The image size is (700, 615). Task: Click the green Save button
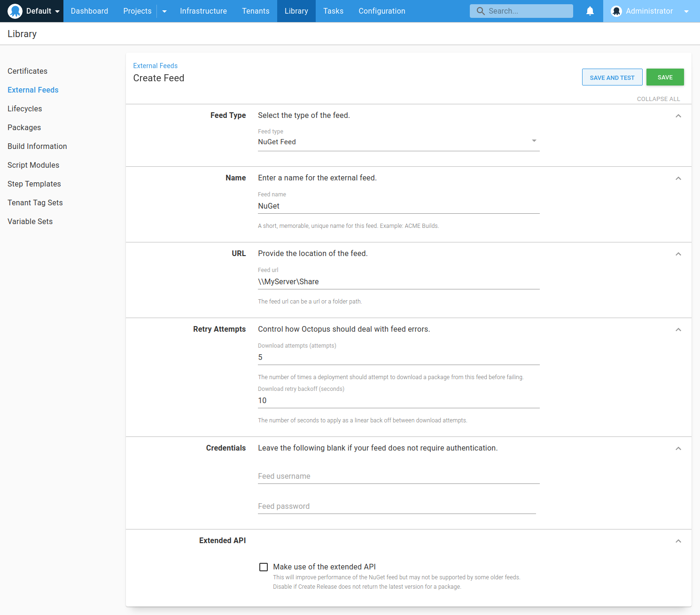point(665,78)
